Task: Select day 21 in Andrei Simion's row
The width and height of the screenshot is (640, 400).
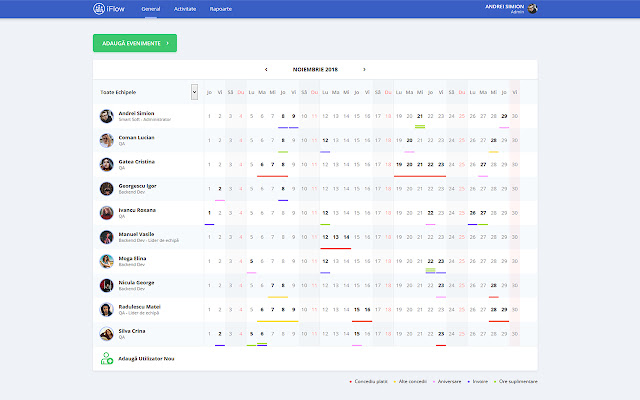Action: coord(420,114)
